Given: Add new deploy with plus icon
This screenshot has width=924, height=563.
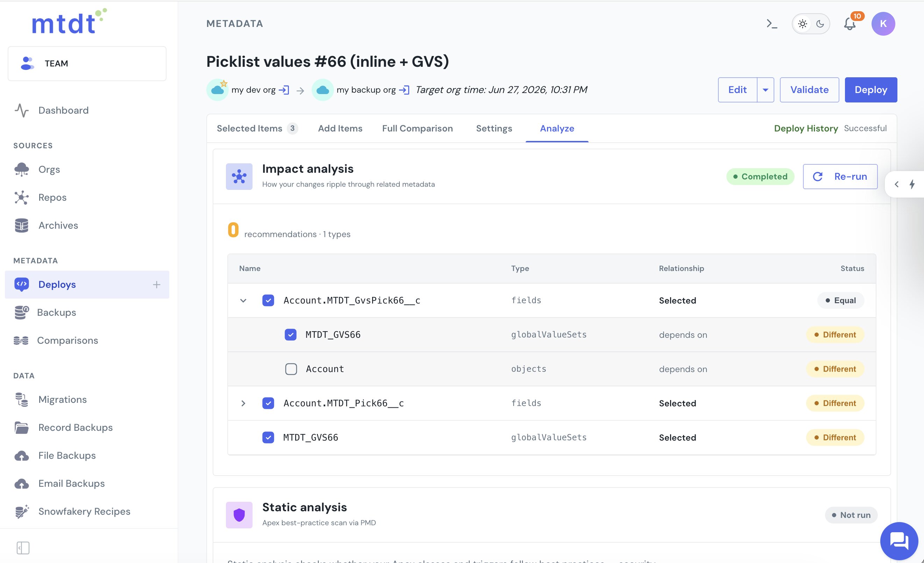Looking at the screenshot, I should pyautogui.click(x=157, y=285).
